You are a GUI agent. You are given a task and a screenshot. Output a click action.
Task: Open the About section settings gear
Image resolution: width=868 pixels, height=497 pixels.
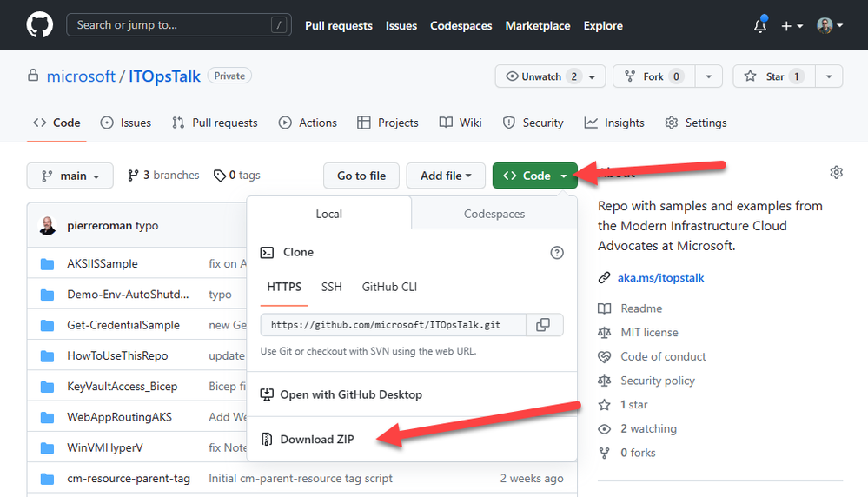[x=837, y=172]
